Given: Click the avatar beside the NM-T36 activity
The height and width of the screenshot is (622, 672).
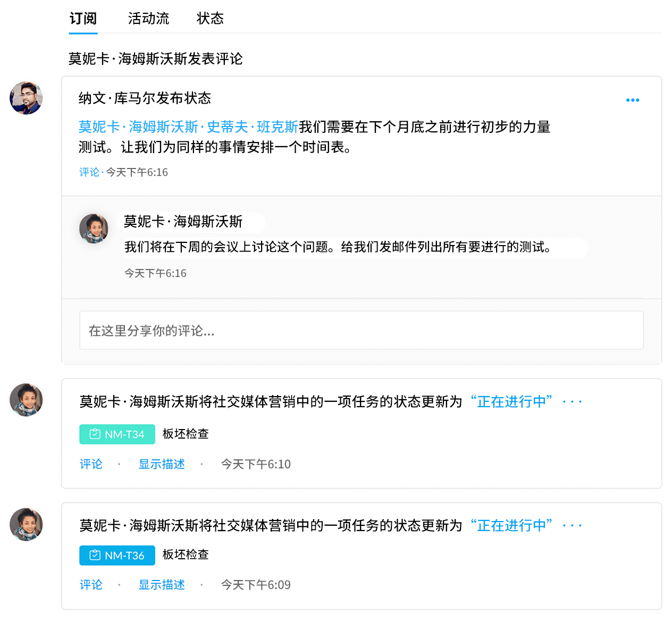Looking at the screenshot, I should point(26,524).
